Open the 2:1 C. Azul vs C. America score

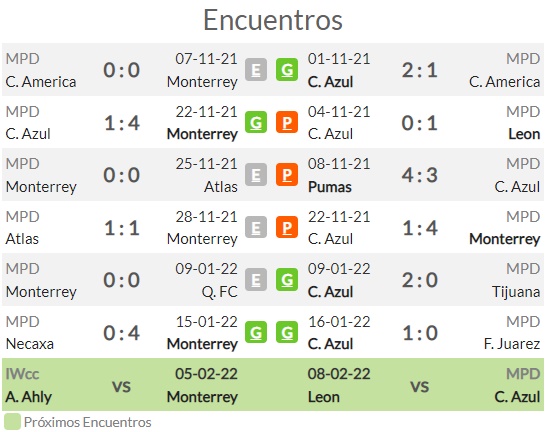(x=420, y=70)
